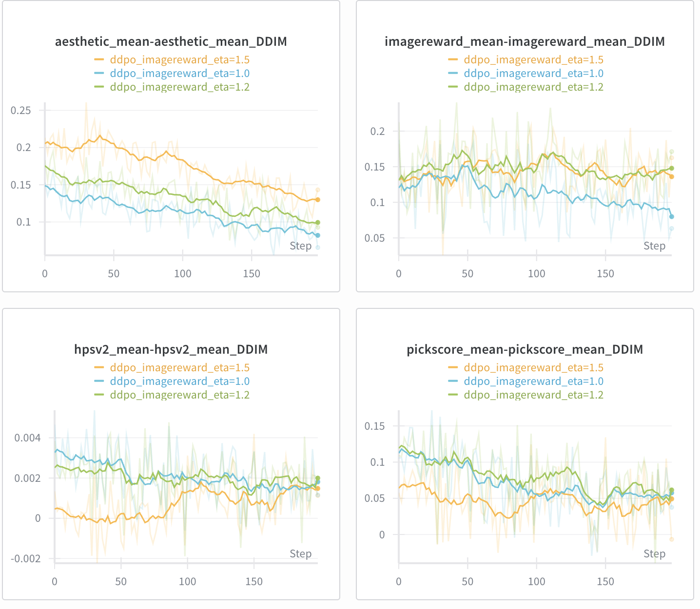700x609 pixels.
Task: Click eta=1.5 legend label in aesthetic_mean chart
Action: point(179,60)
